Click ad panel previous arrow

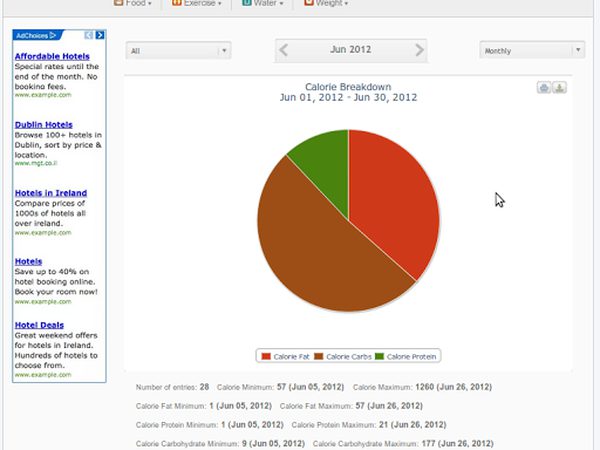pyautogui.click(x=89, y=35)
